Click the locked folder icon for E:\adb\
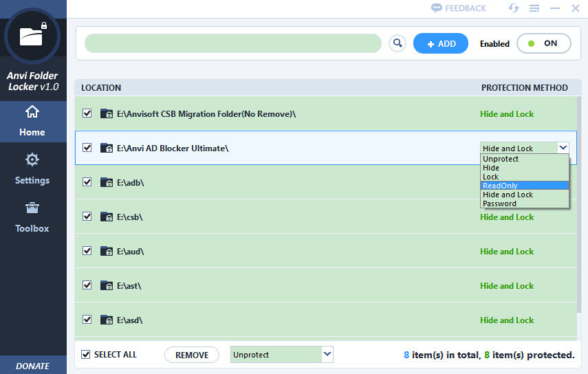 click(x=107, y=182)
